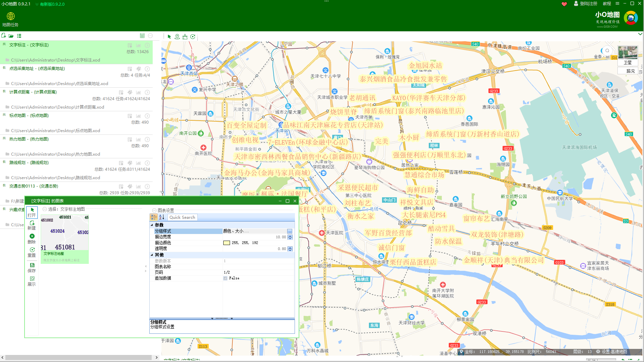Collapse the 参数 property group

(152, 225)
